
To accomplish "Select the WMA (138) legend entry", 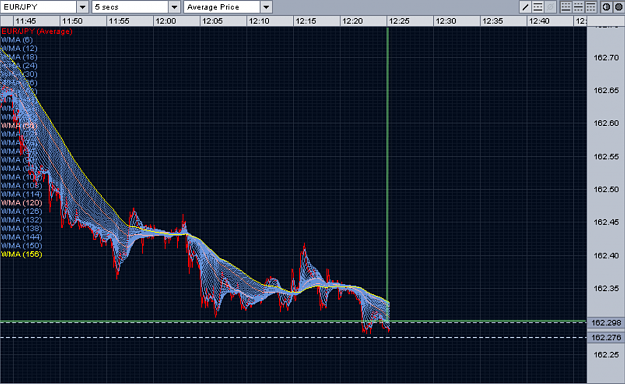I will pos(22,228).
